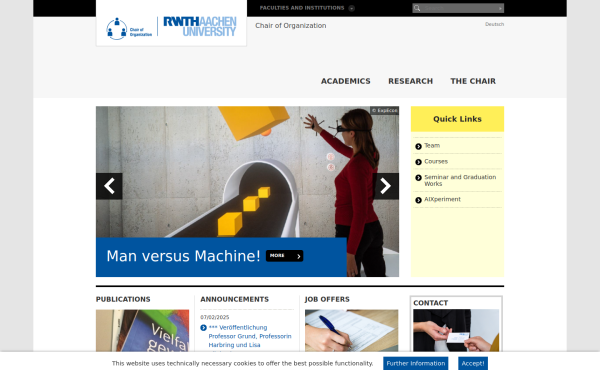Open the Veröffentlichung Professor Grund announcement
Image resolution: width=600 pixels, height=375 pixels.
click(249, 336)
